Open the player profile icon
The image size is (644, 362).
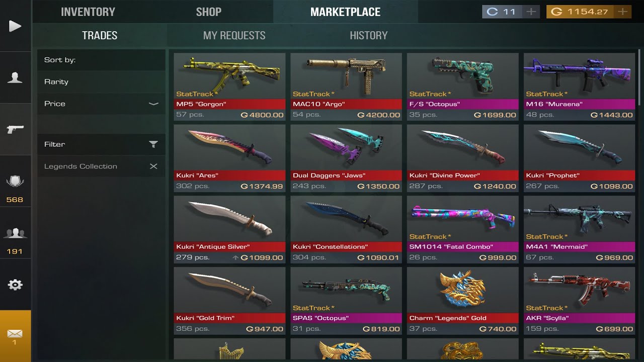[15, 77]
